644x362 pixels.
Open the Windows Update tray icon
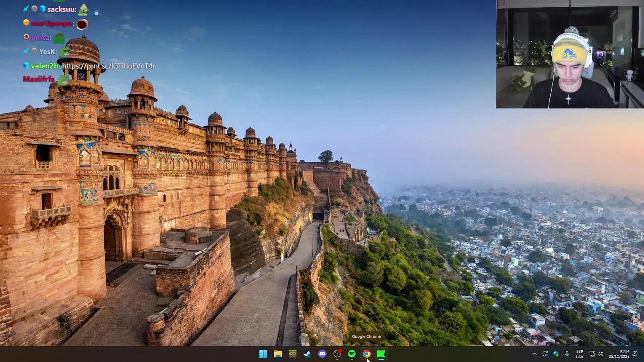545,354
